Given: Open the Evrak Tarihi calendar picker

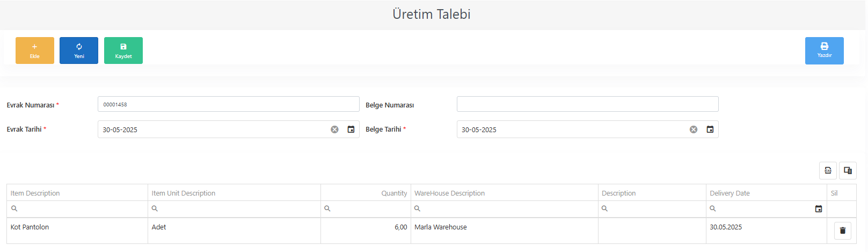Looking at the screenshot, I should (x=351, y=129).
